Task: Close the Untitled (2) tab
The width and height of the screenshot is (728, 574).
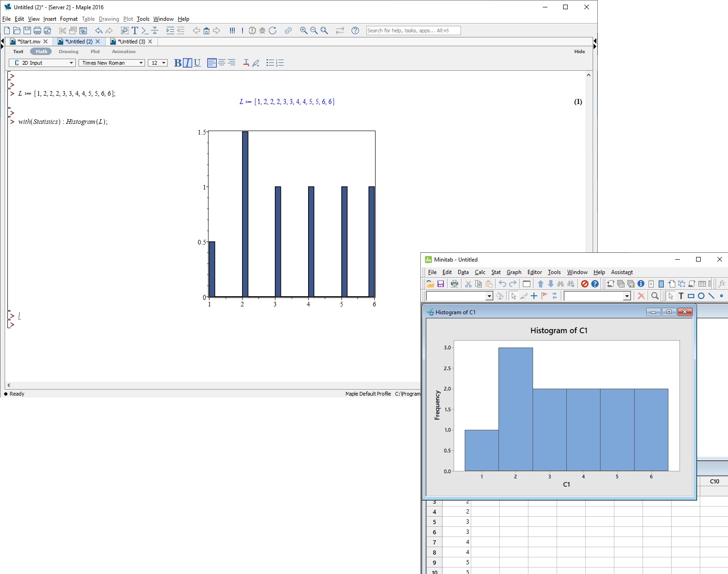Action: pyautogui.click(x=97, y=42)
